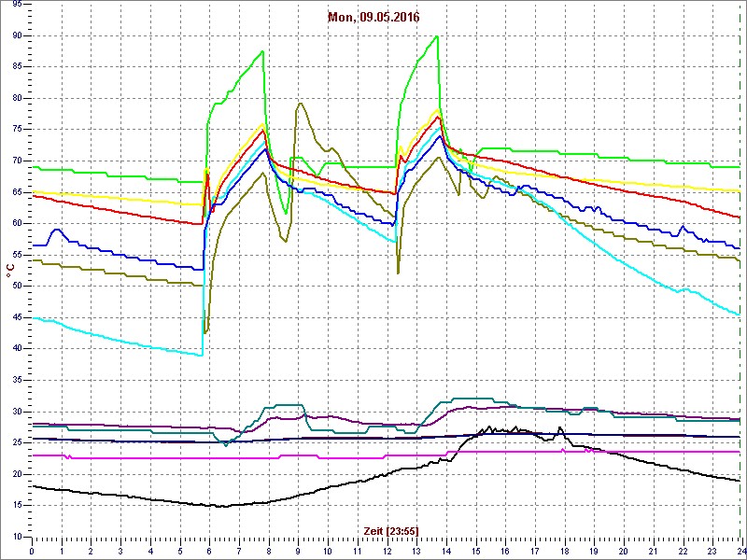This screenshot has width=747, height=560.
Task: Pick hour 13 on the time axis
Action: pos(416,552)
